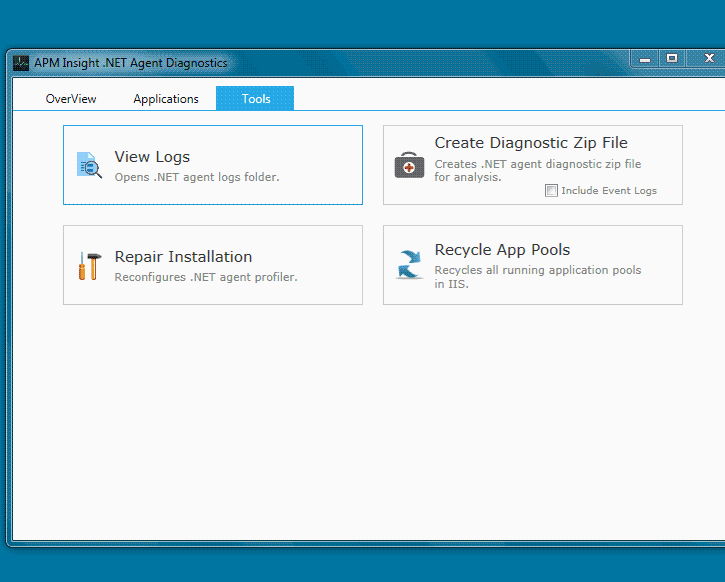Click 'Reconfigures .NET agent profiler' description
Viewport: 725px width, 582px height.
point(206,277)
